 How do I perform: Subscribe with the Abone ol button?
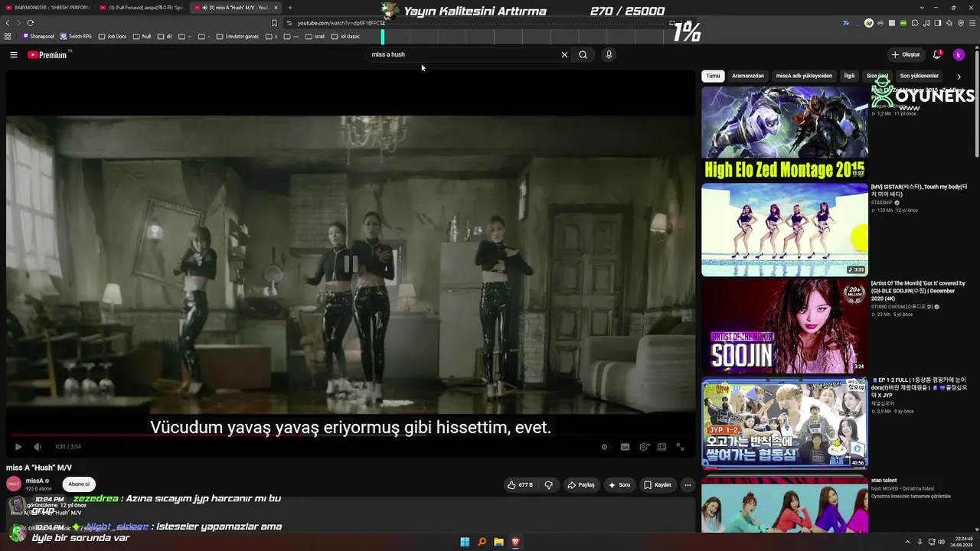(x=79, y=484)
